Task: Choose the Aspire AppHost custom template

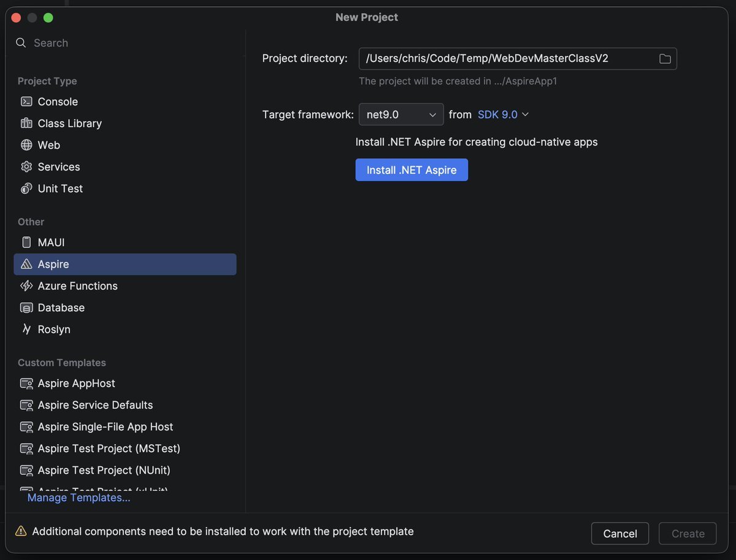Action: pyautogui.click(x=125, y=383)
